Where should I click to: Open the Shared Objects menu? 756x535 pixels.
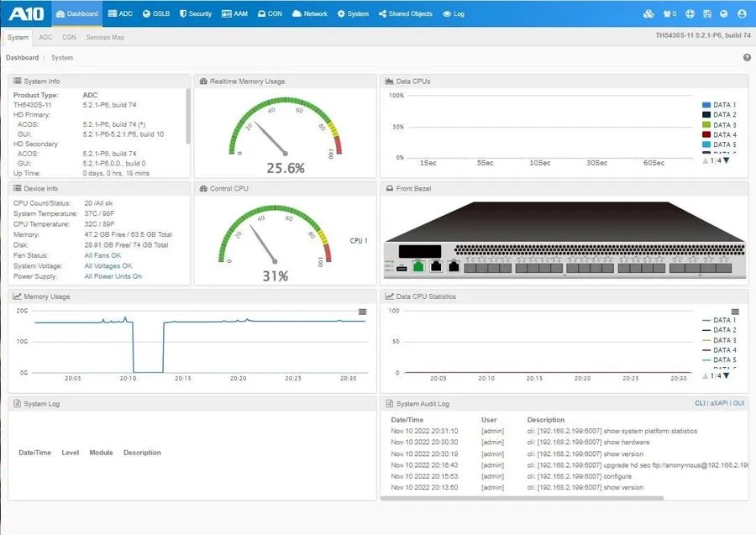(406, 14)
